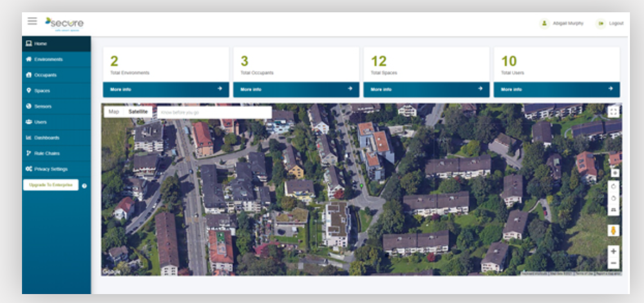Open Sensors in sidebar
This screenshot has width=644, height=303.
coord(56,106)
